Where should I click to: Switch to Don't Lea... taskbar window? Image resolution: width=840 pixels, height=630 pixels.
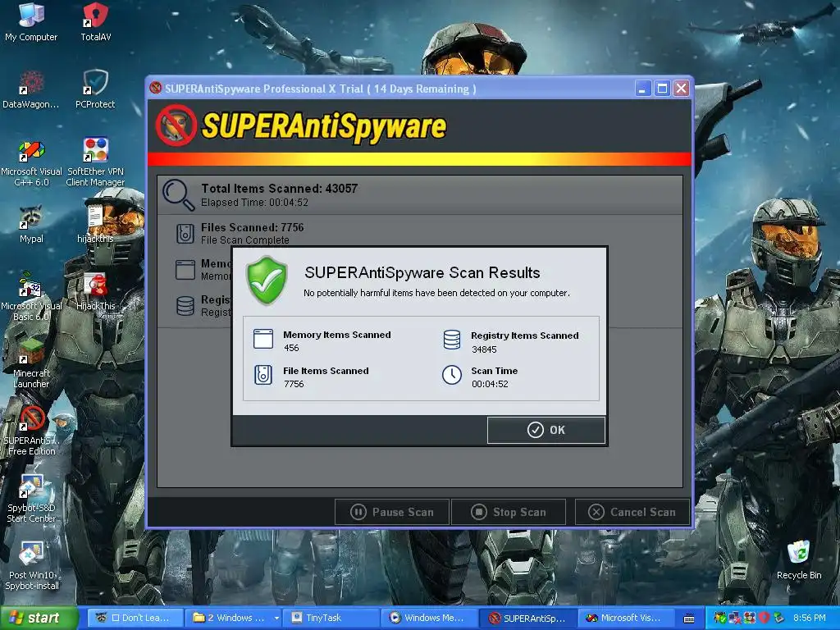(x=135, y=618)
